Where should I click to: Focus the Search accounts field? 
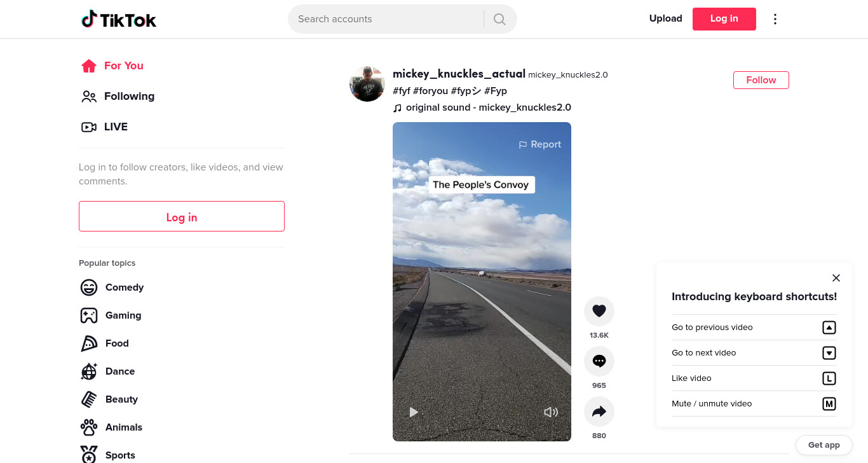click(x=386, y=19)
